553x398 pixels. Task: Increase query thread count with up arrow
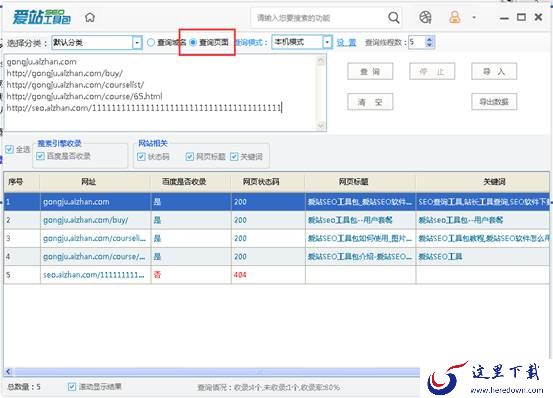429,39
